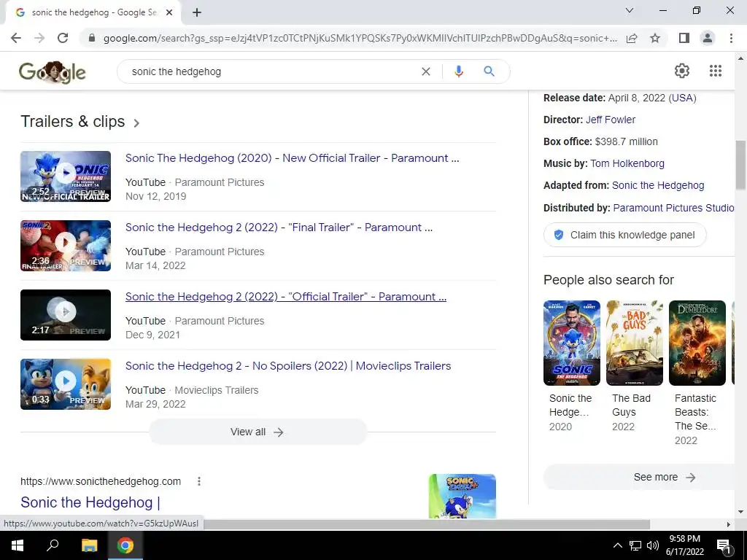
Task: Open the No Spoilers Movieclips link
Action: click(x=288, y=366)
